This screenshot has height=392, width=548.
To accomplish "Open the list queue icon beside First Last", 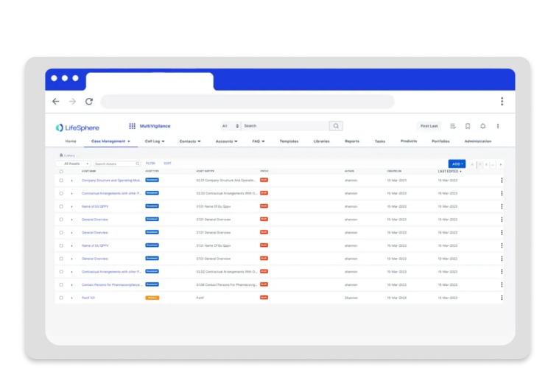I will (x=453, y=126).
